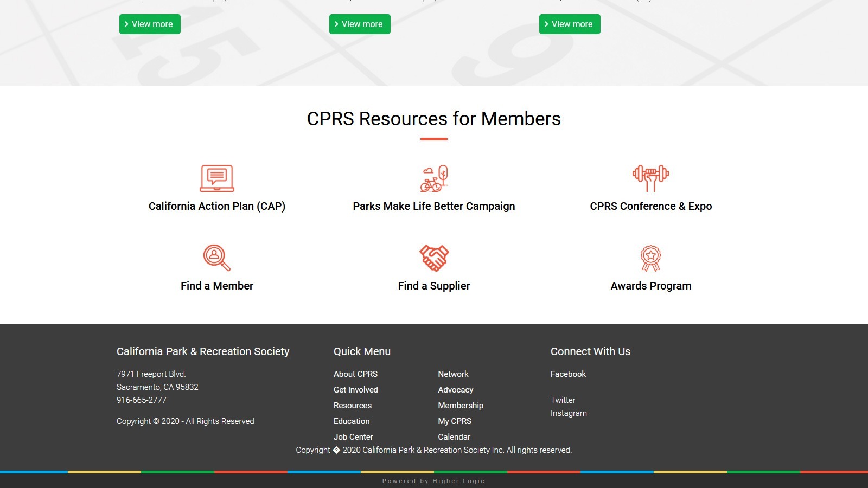This screenshot has height=488, width=868.
Task: Click California Park & Recreation Society heading
Action: coord(203,351)
